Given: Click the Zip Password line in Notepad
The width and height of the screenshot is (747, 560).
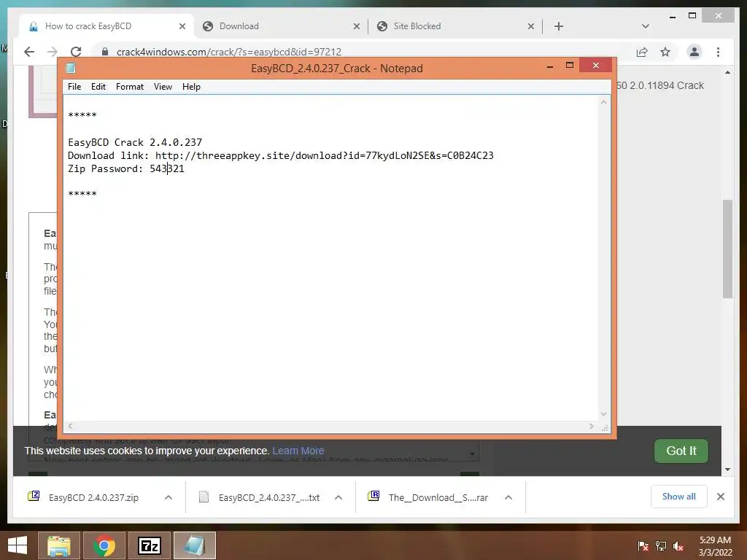Looking at the screenshot, I should click(125, 168).
